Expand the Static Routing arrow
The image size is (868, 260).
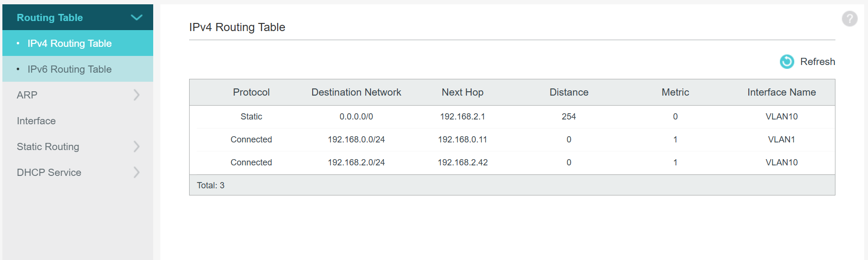click(136, 147)
